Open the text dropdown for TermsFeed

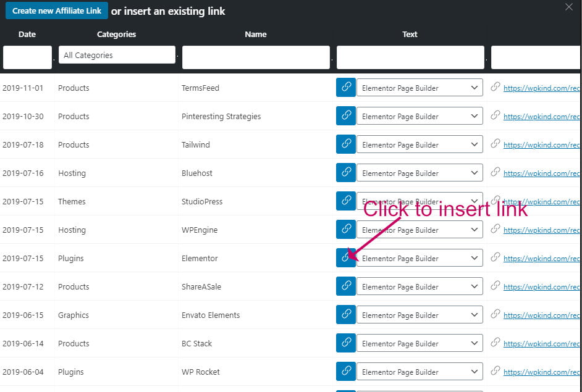(x=420, y=88)
